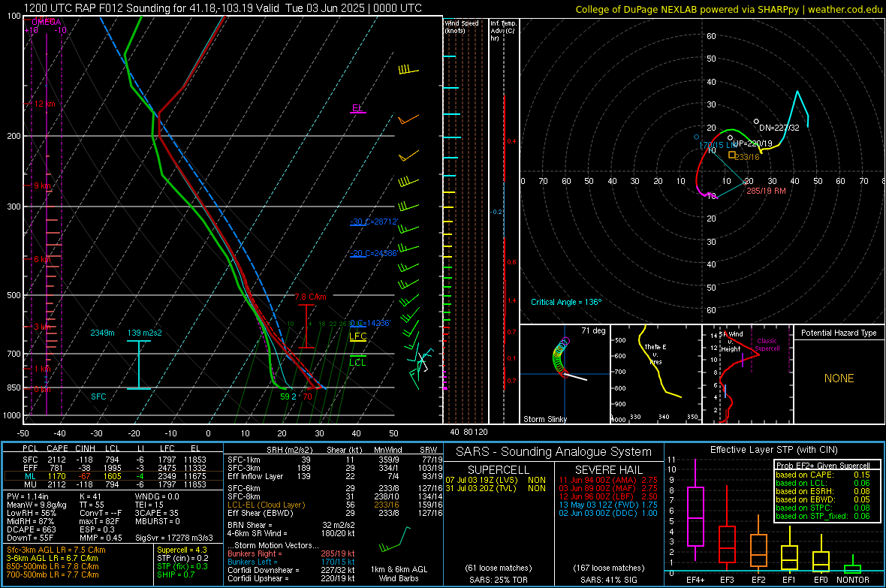
Task: Click the College of DuPage NEXLAB credit
Action: click(728, 9)
